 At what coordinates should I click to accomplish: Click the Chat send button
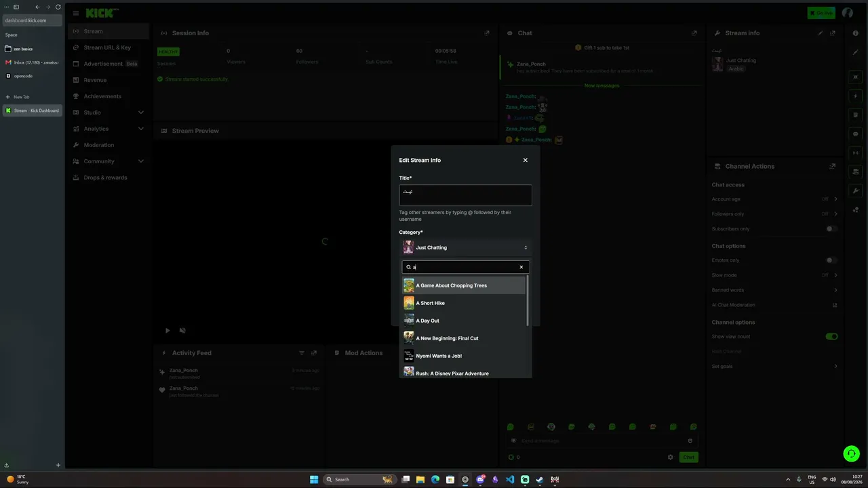(x=688, y=457)
